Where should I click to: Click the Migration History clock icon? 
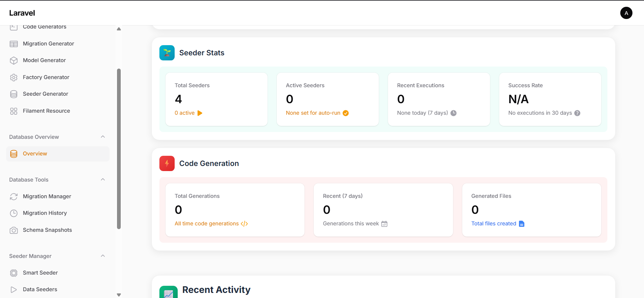pyautogui.click(x=14, y=213)
